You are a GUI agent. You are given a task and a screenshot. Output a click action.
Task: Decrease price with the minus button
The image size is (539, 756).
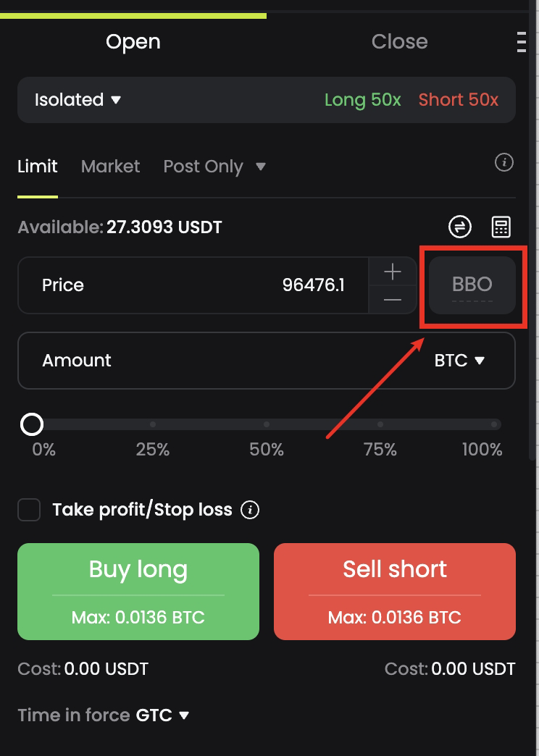pos(393,299)
